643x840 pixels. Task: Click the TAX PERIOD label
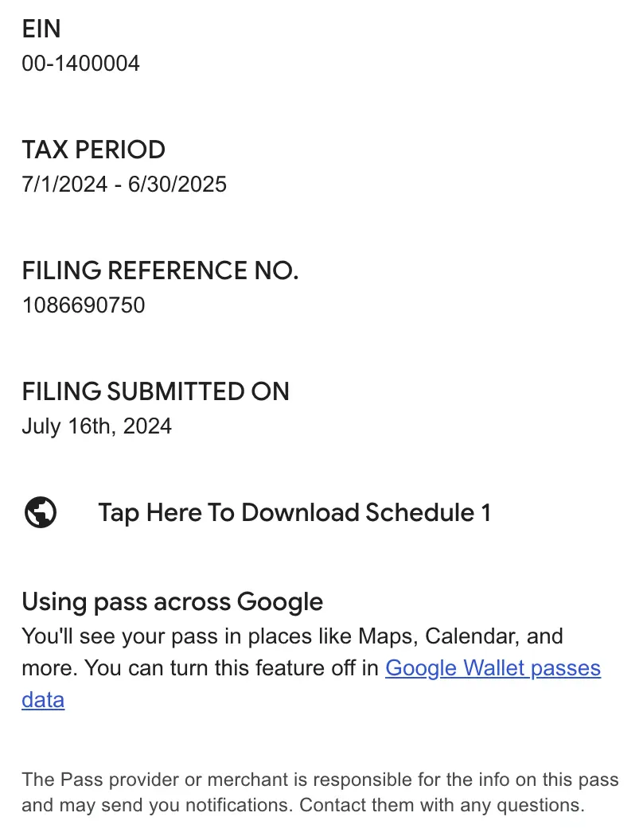click(93, 150)
